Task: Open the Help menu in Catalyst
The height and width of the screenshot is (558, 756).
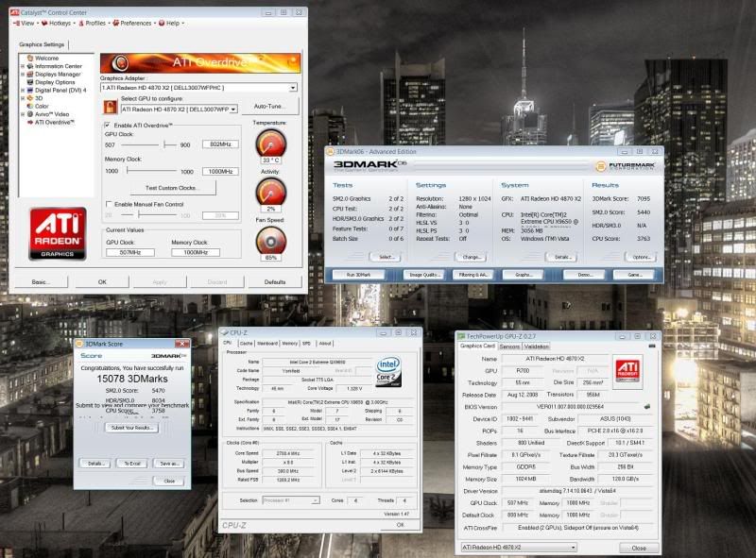Action: click(x=172, y=23)
